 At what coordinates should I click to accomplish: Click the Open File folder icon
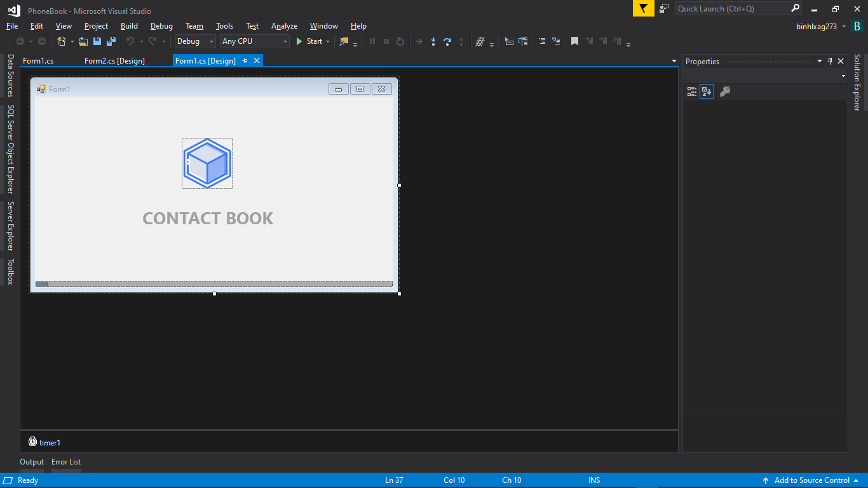83,41
